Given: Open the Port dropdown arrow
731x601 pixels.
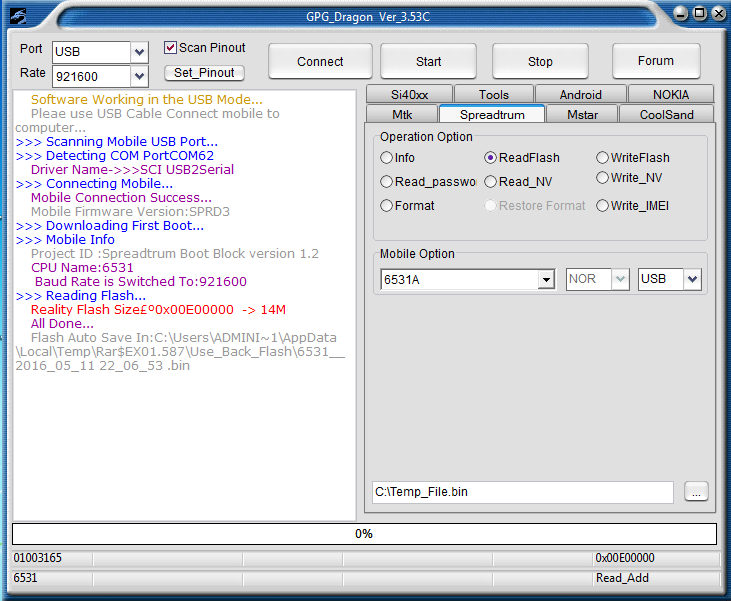Looking at the screenshot, I should click(x=139, y=52).
